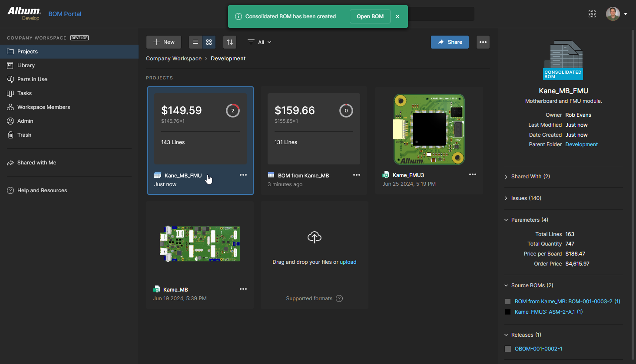
Task: Open options for Kane_MB_FMU card
Action: pos(243,175)
